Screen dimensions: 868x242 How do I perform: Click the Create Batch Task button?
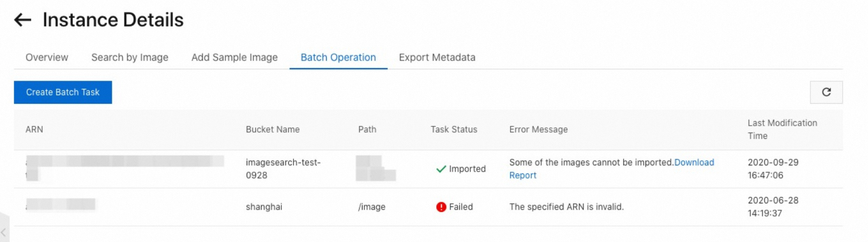63,92
